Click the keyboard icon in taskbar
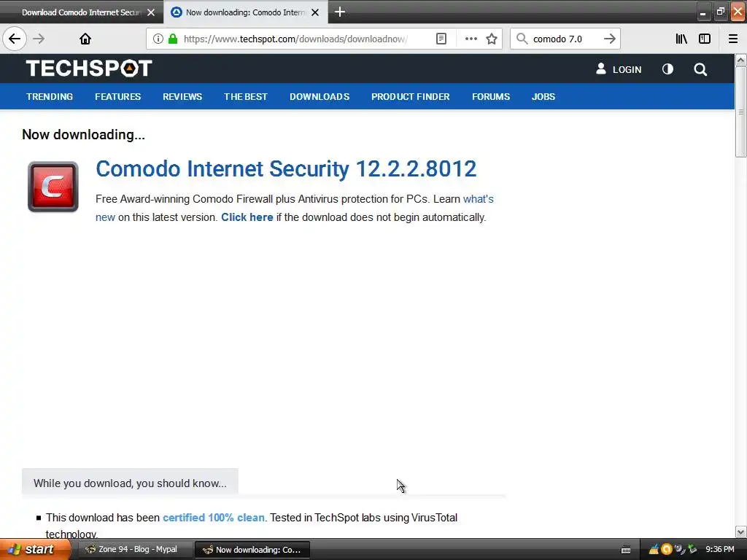The width and height of the screenshot is (747, 560). pos(626,550)
